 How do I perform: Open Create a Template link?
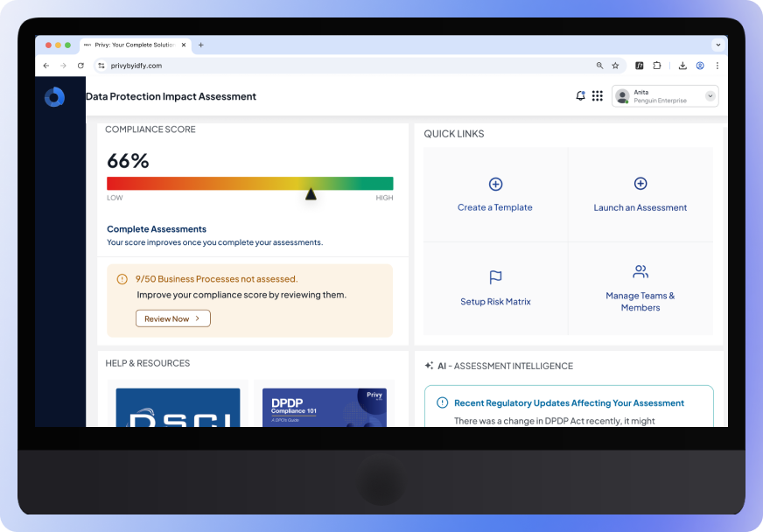[495, 207]
